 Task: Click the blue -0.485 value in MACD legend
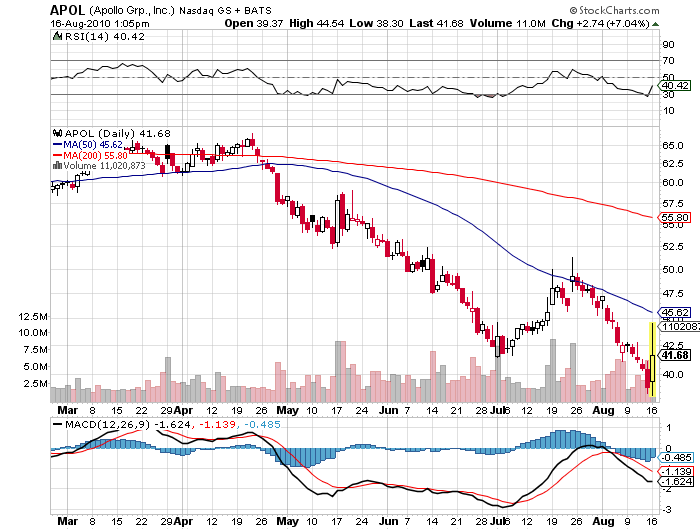[262, 424]
